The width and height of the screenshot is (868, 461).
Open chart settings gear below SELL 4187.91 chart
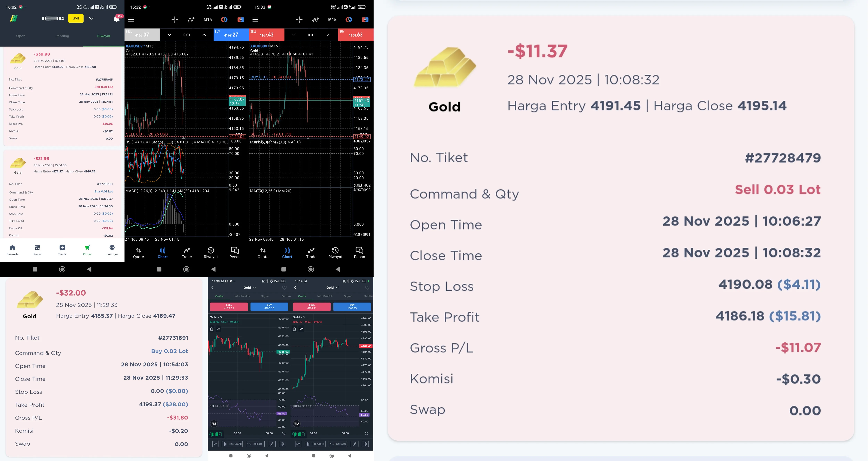[365, 444]
